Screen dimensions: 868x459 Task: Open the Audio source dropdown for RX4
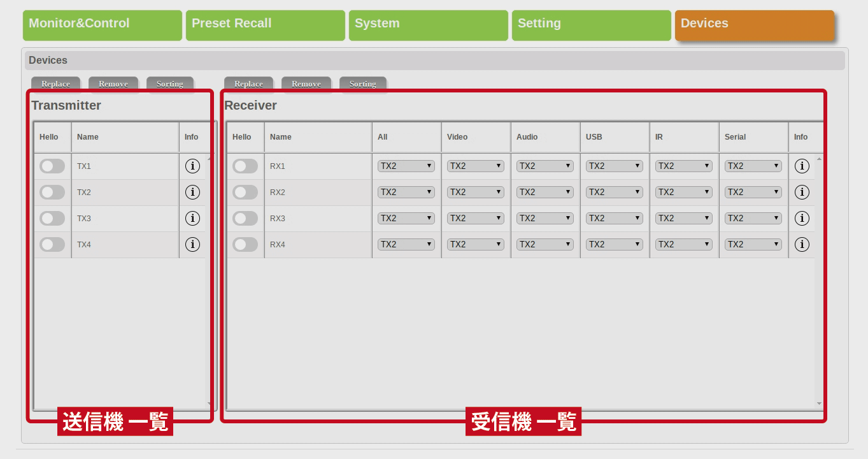(x=545, y=244)
